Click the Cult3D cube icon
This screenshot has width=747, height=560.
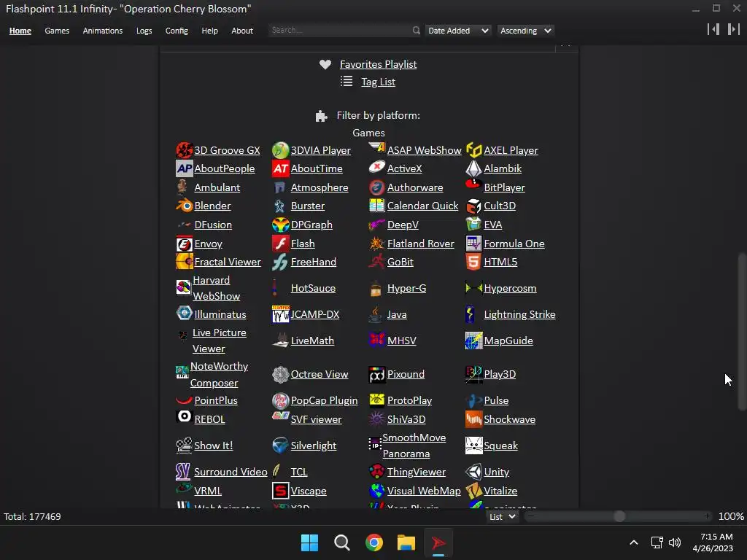[x=473, y=206]
